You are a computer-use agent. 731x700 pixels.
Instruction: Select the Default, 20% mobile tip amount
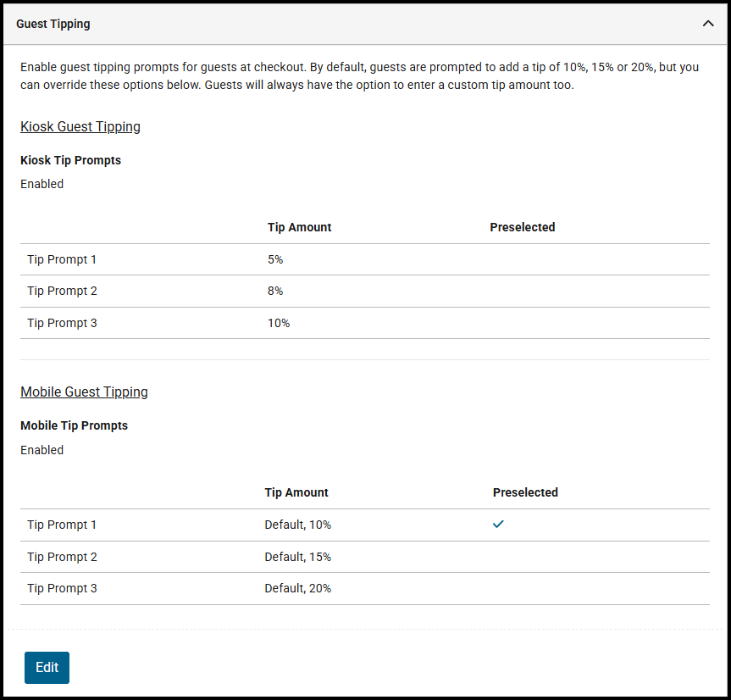298,588
